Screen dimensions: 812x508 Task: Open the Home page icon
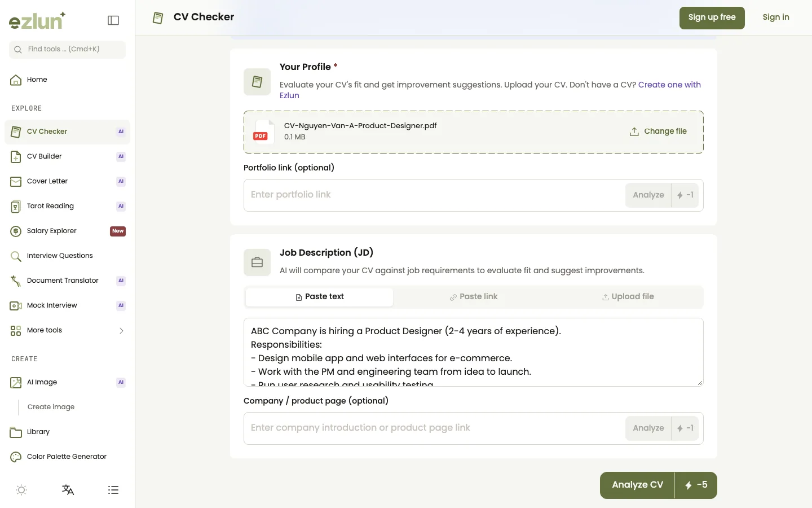(x=16, y=80)
